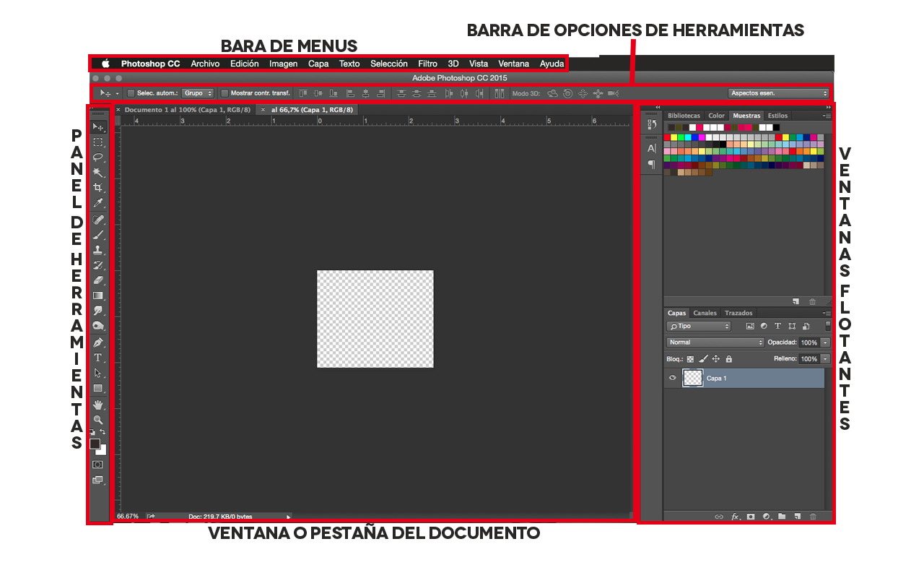The image size is (924, 578).
Task: Select the Brush tool
Action: (98, 235)
